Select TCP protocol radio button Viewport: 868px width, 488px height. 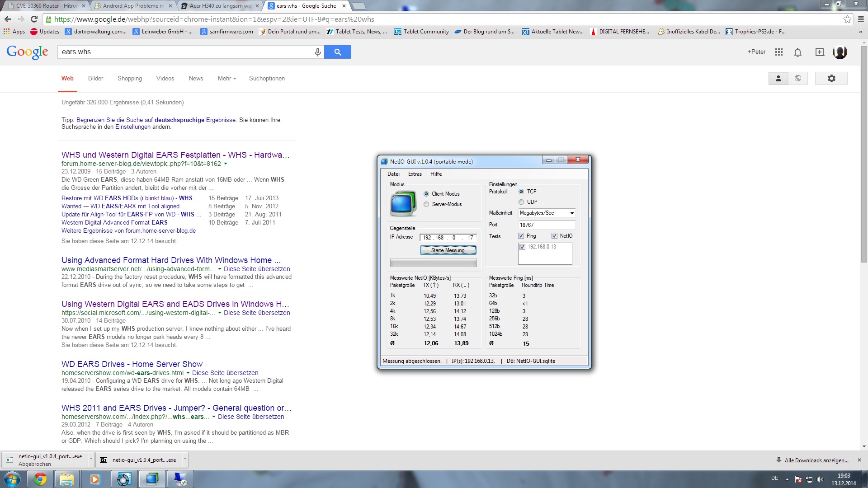point(521,192)
